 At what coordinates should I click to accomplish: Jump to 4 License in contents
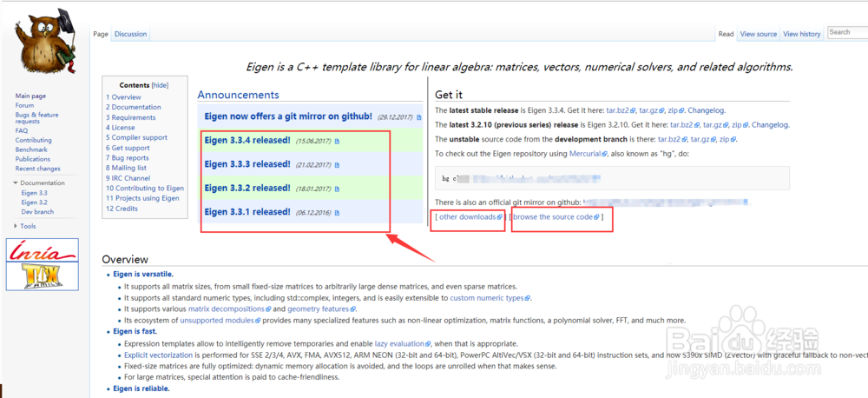click(x=120, y=128)
